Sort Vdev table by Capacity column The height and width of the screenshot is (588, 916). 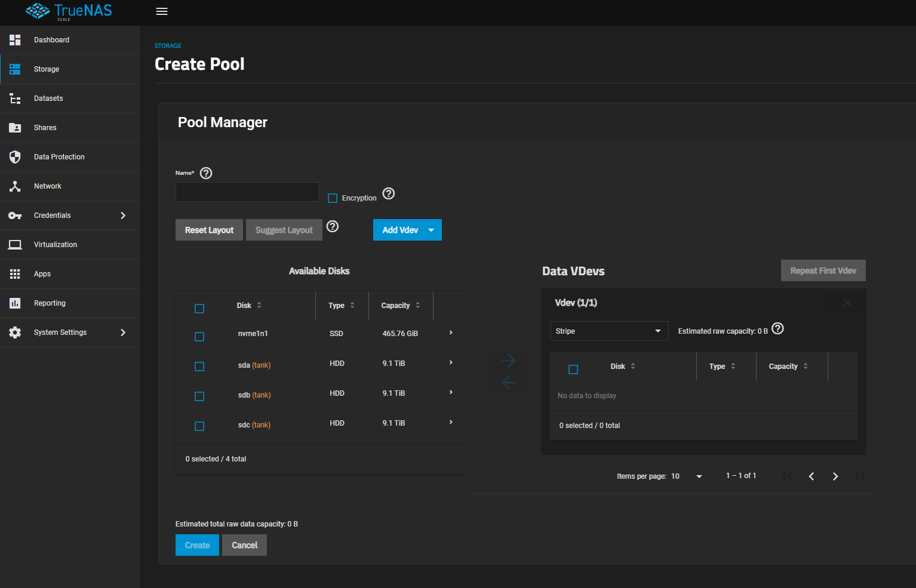[x=788, y=367]
